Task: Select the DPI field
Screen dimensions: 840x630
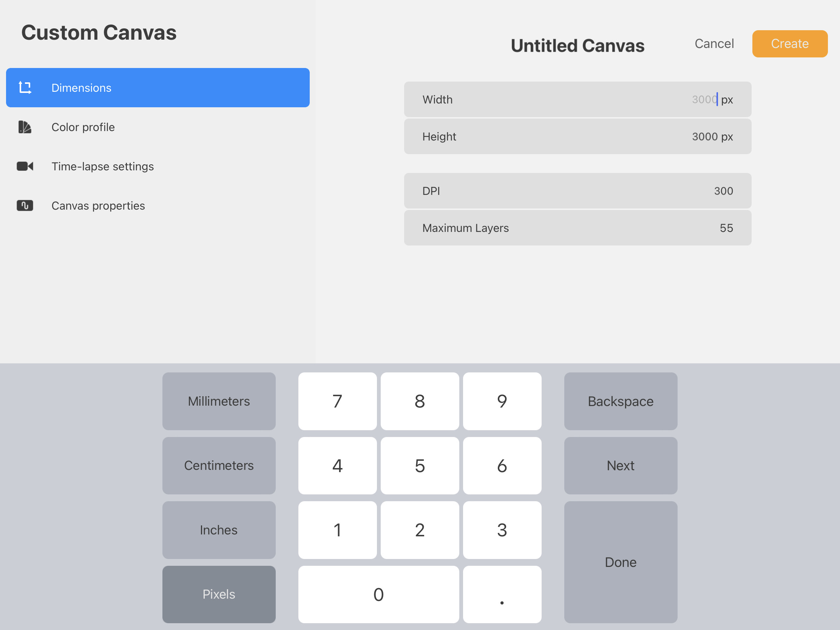Action: point(577,191)
